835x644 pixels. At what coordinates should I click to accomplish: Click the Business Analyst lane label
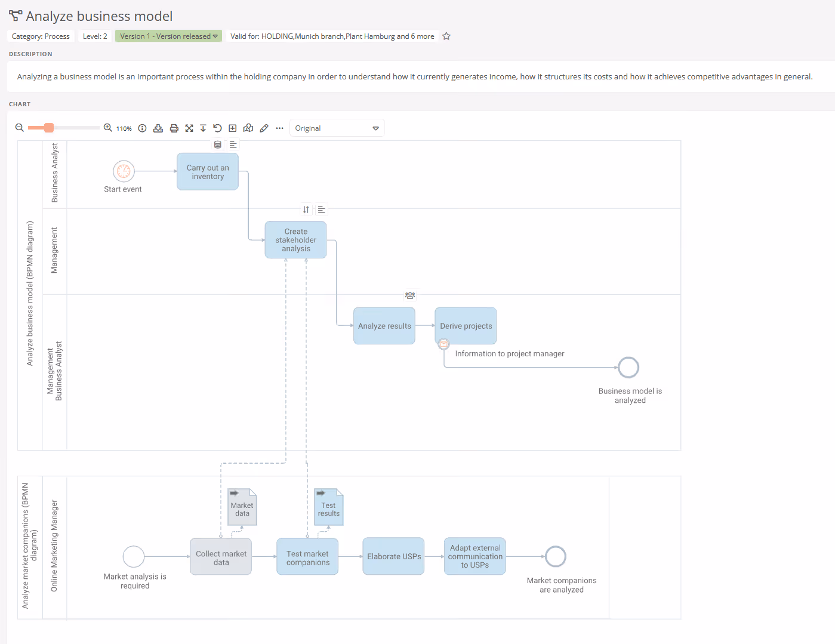click(x=55, y=173)
